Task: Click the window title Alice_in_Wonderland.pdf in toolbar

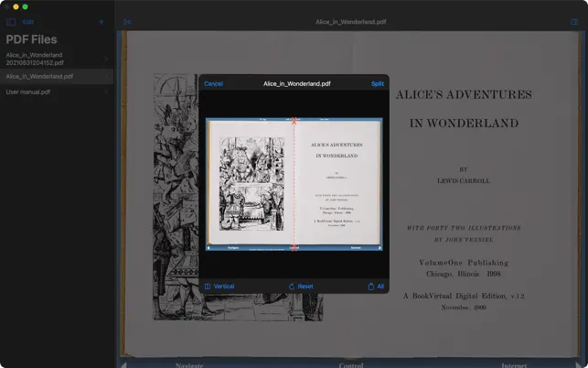Action: click(x=350, y=22)
